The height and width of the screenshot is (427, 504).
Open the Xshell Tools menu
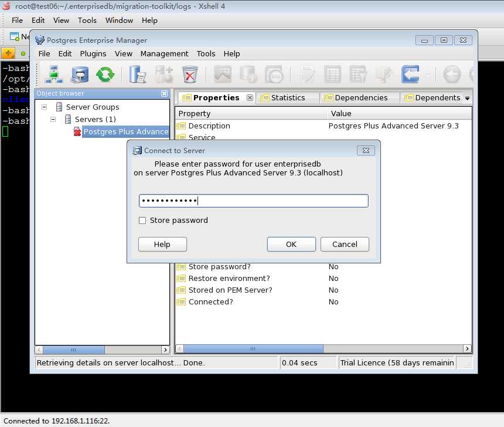[87, 21]
